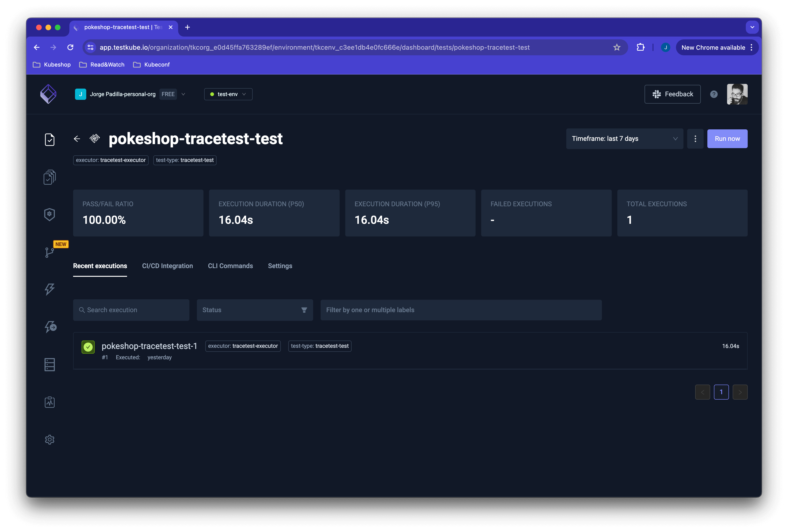The height and width of the screenshot is (532, 788).
Task: Click the Testkube logo
Action: [49, 94]
